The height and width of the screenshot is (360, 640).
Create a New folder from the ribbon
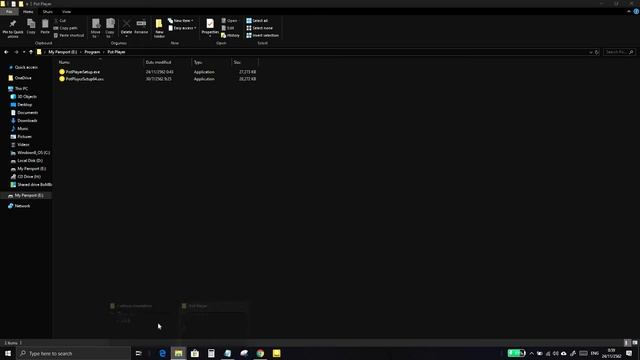click(x=159, y=28)
